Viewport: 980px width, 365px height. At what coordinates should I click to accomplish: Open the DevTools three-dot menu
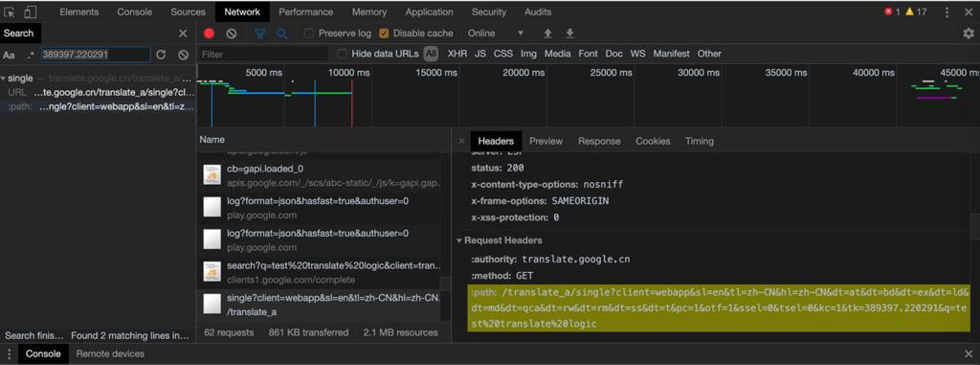(947, 11)
